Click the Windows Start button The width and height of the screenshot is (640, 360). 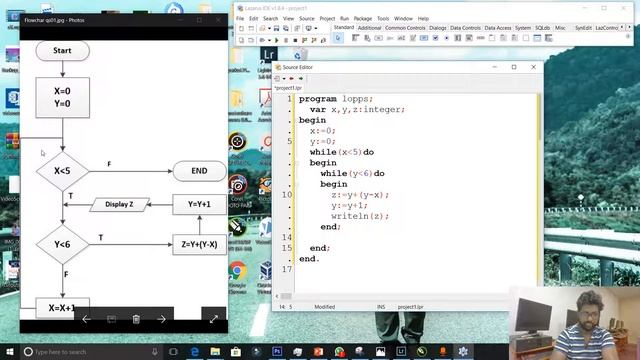click(10, 352)
